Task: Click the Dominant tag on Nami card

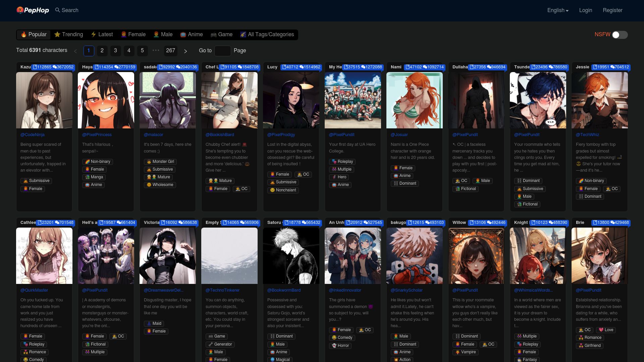Action: click(405, 183)
